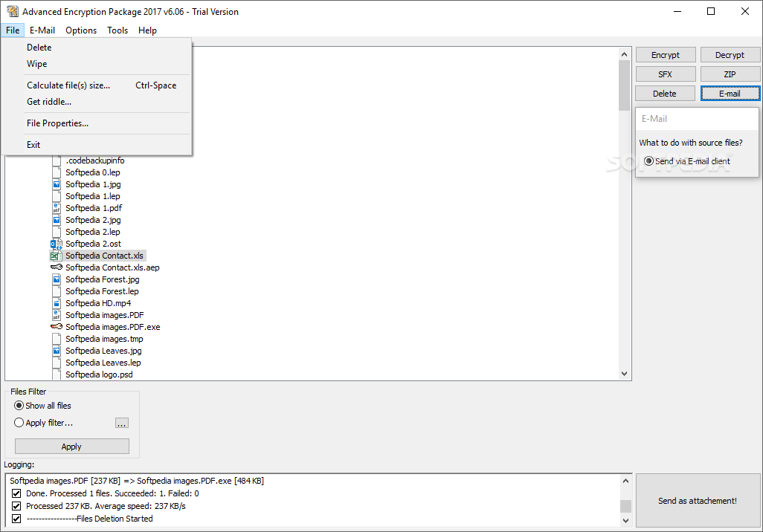Click the Softpedia HD.mp4 video file icon
The height and width of the screenshot is (532, 763).
(57, 303)
